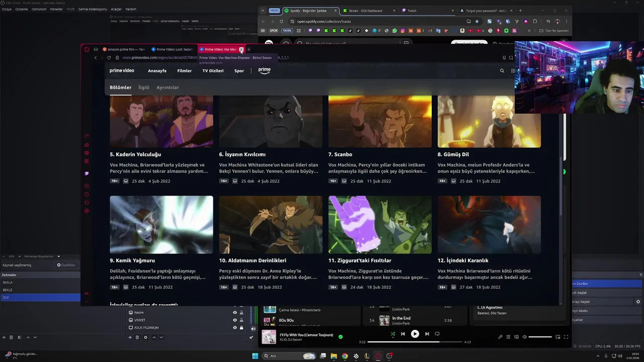Toggle visibility of ASUS PG269QM source
Screen dimensions: 644x362
[234, 328]
